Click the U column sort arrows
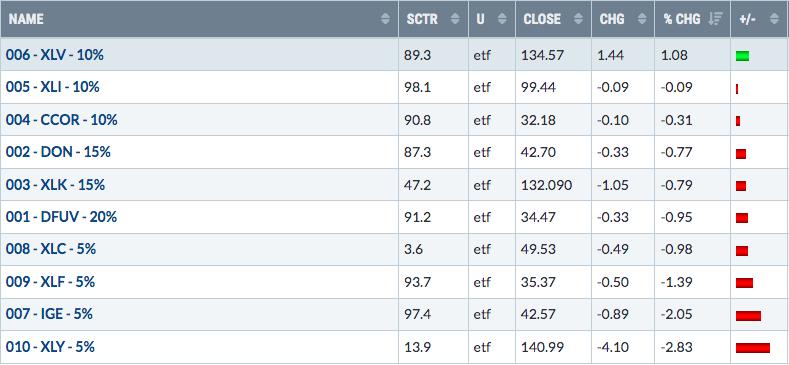The height and width of the screenshot is (365, 789). tap(502, 19)
